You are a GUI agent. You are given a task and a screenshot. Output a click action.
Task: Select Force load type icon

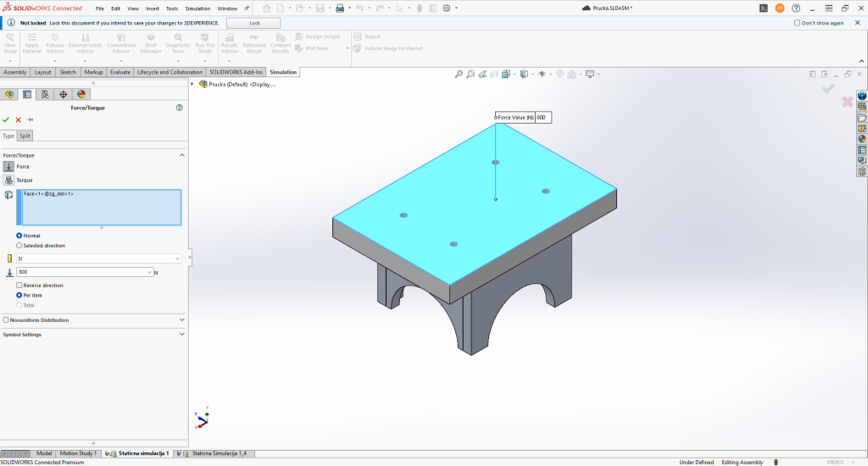coord(8,167)
